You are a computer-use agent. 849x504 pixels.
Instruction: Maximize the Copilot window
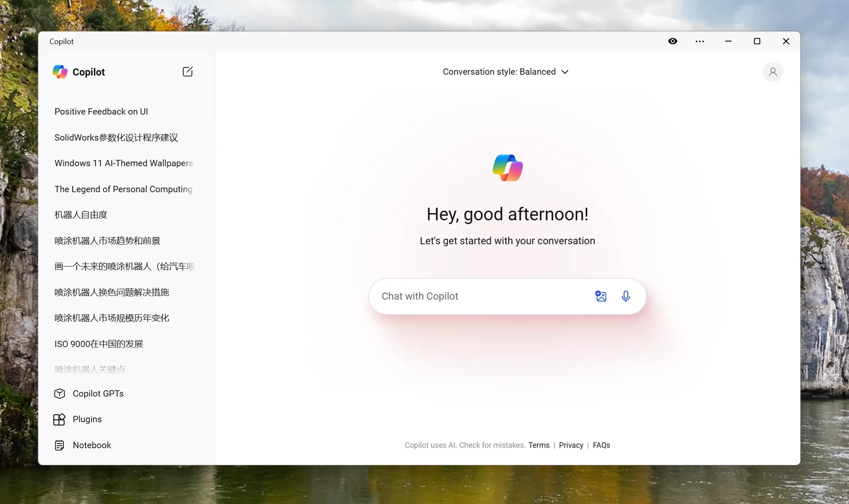pyautogui.click(x=757, y=41)
